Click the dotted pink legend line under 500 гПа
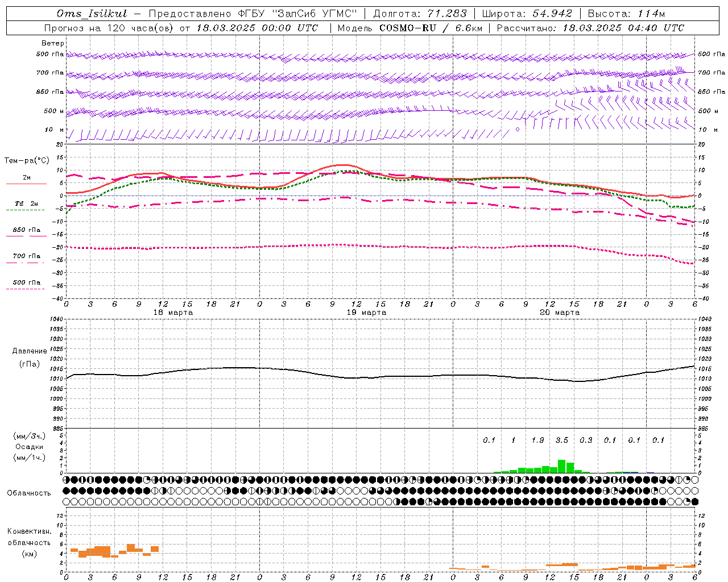The image size is (728, 582). click(x=25, y=289)
